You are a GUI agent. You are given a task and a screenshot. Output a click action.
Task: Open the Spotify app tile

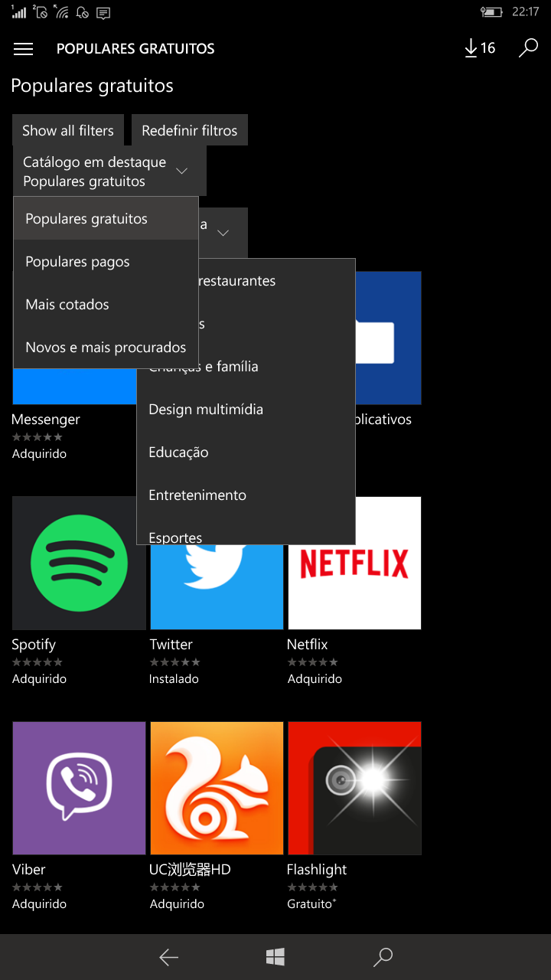coord(79,563)
